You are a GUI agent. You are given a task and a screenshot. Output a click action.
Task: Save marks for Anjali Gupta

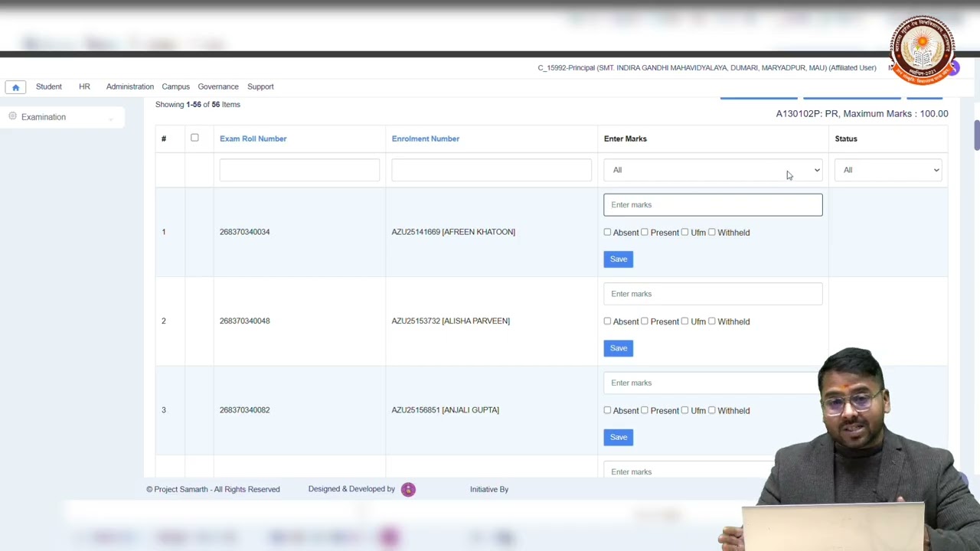(619, 437)
